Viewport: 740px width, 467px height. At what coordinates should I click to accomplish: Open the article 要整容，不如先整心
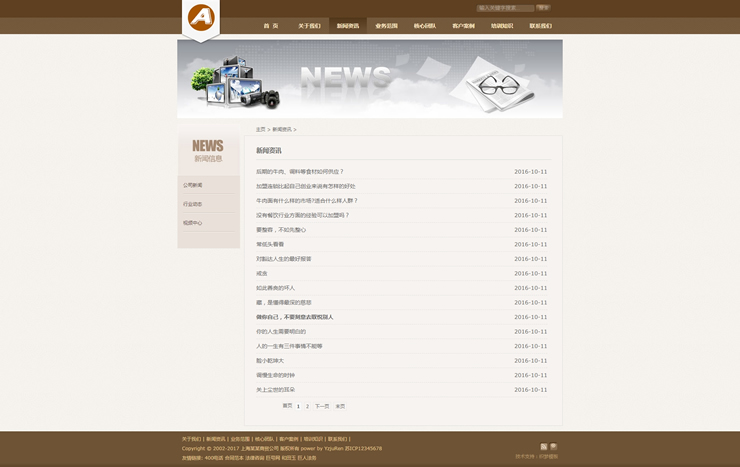point(281,230)
